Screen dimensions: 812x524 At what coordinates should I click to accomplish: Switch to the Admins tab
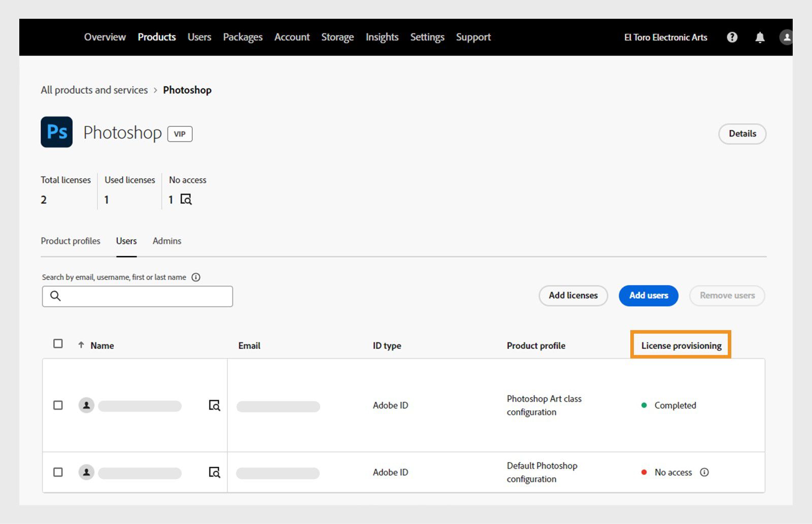coord(167,241)
